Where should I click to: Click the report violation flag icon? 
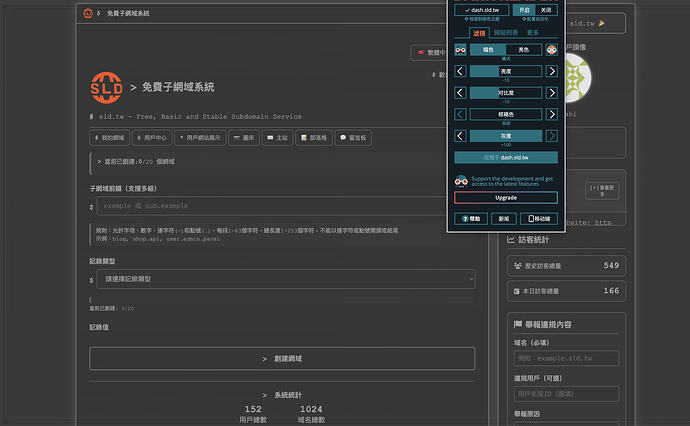(518, 324)
